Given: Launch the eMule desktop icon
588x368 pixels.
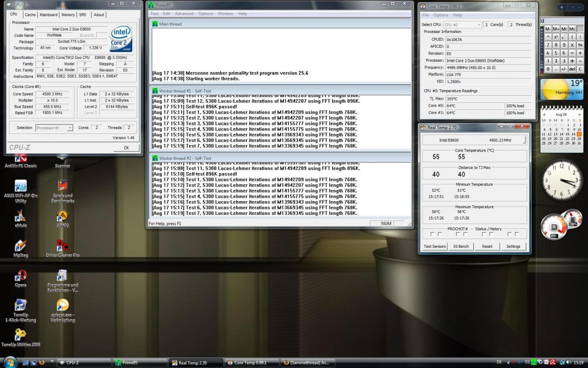Looking at the screenshot, I should (x=20, y=218).
